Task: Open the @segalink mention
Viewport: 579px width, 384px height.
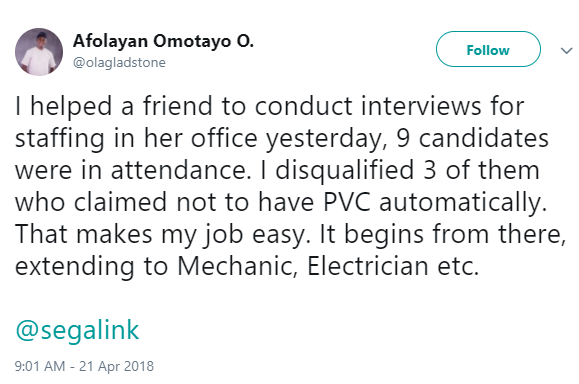Action: click(77, 330)
